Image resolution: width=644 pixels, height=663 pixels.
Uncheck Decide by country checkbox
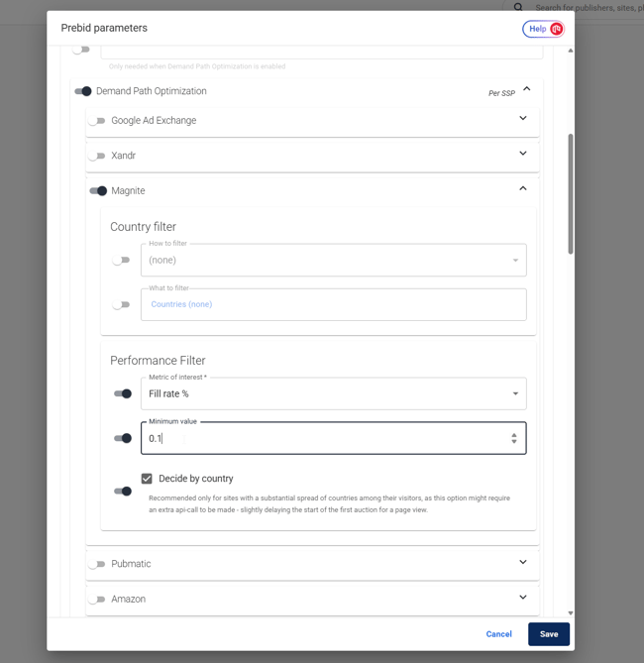147,479
